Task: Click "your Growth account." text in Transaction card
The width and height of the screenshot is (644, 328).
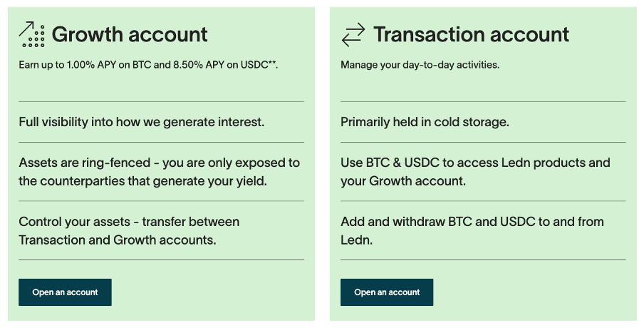Action: coord(403,181)
